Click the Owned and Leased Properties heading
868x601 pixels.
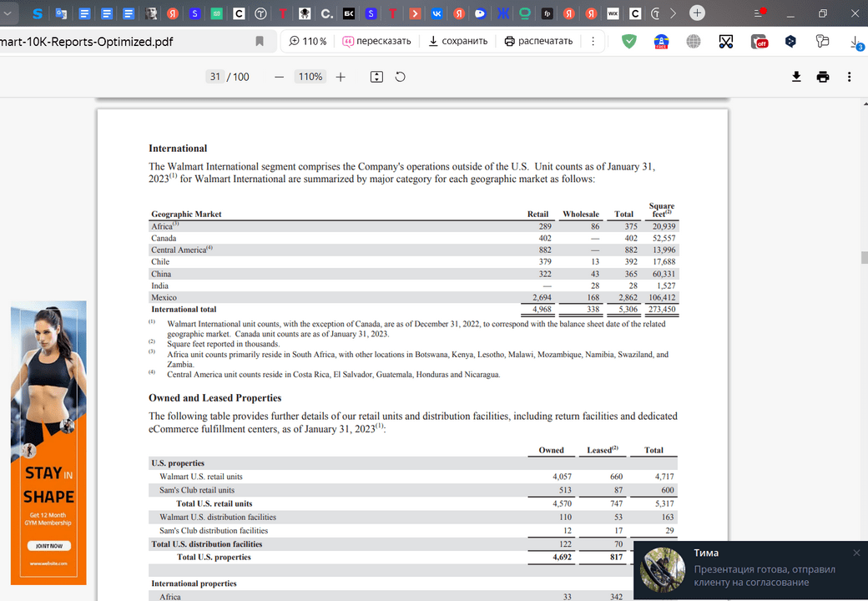point(214,398)
